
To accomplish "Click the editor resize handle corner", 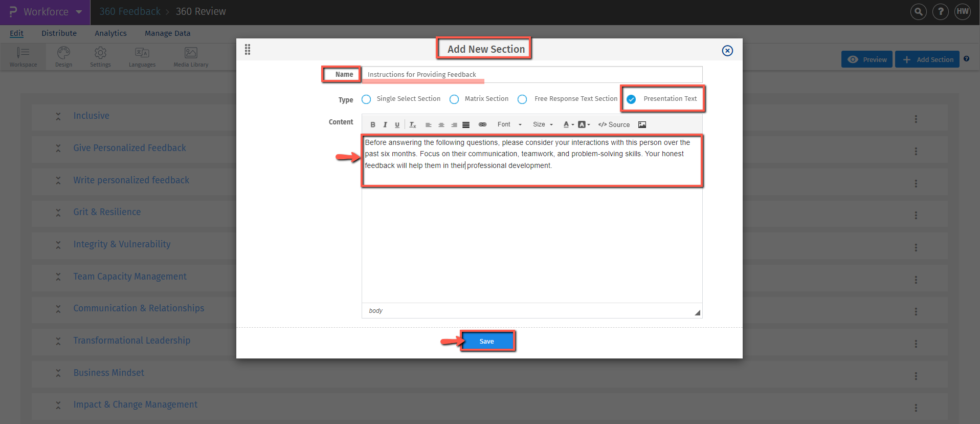I will [697, 312].
